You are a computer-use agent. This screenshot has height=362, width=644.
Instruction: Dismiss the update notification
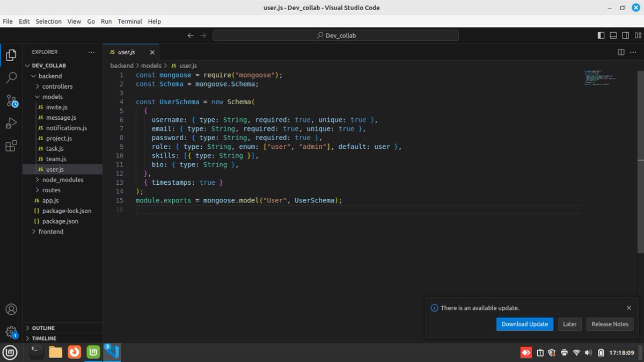pos(629,308)
